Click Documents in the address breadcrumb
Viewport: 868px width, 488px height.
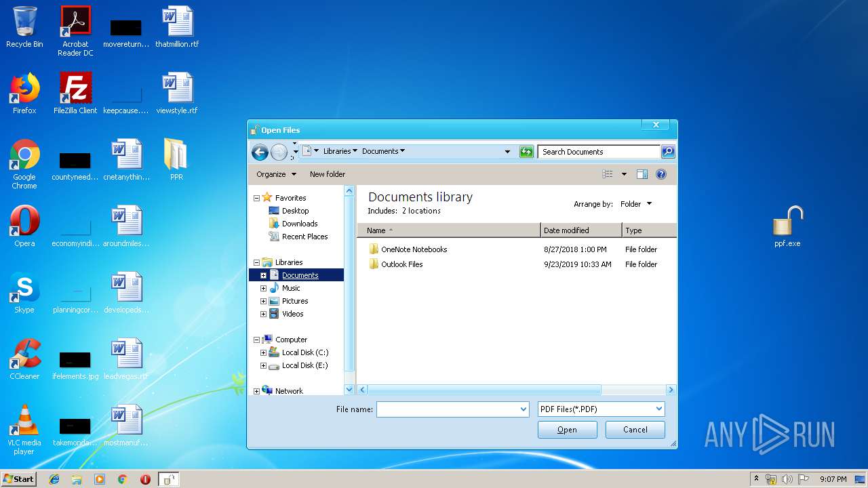click(x=380, y=151)
